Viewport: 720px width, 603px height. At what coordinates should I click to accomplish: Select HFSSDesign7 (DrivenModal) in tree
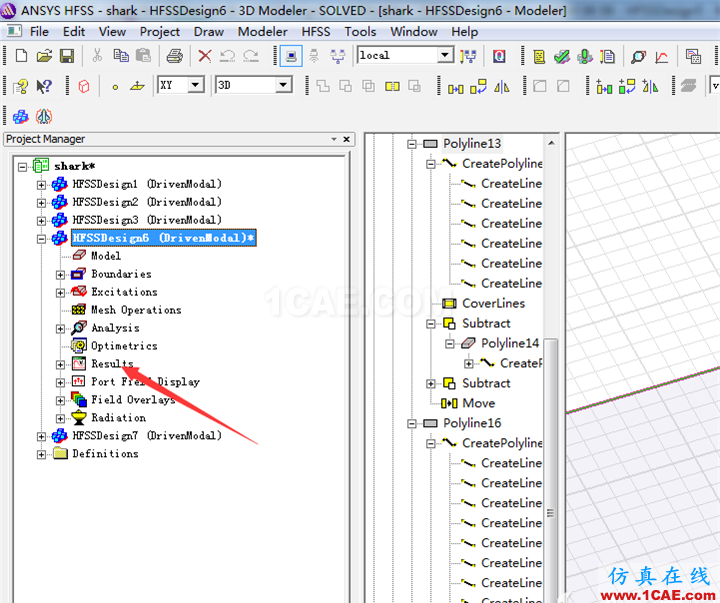coord(147,435)
